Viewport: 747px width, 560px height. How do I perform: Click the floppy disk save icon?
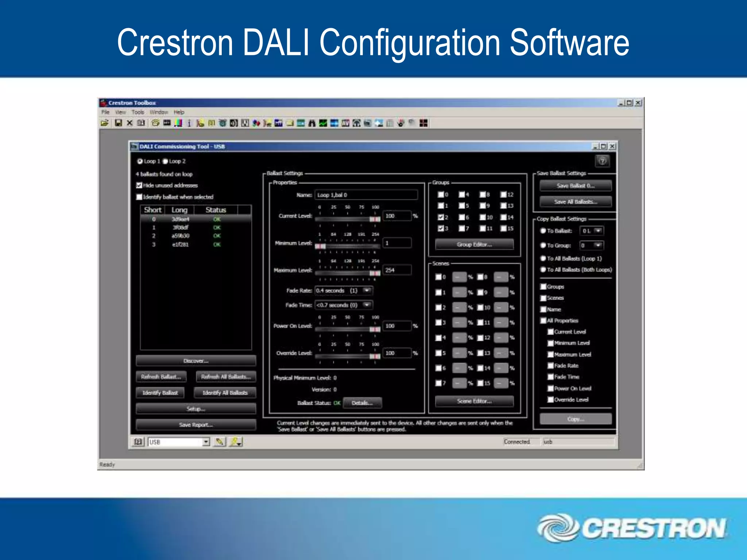tap(118, 123)
